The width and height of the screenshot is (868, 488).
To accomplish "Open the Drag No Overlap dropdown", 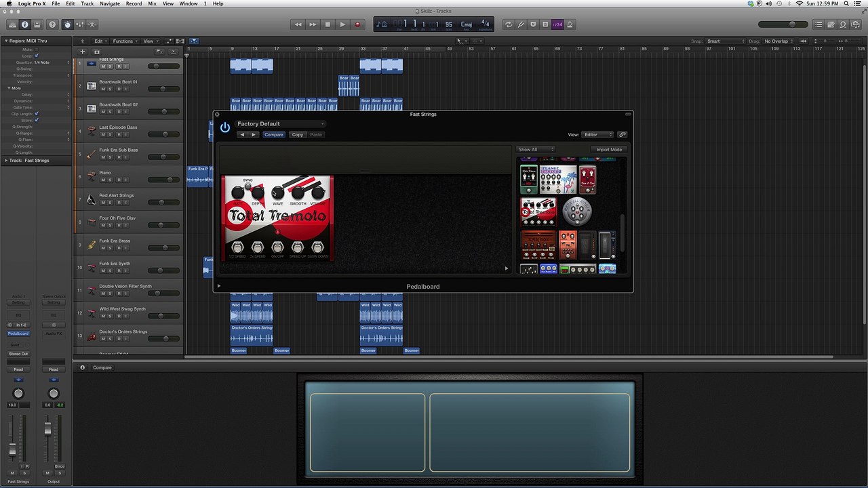I will (780, 41).
